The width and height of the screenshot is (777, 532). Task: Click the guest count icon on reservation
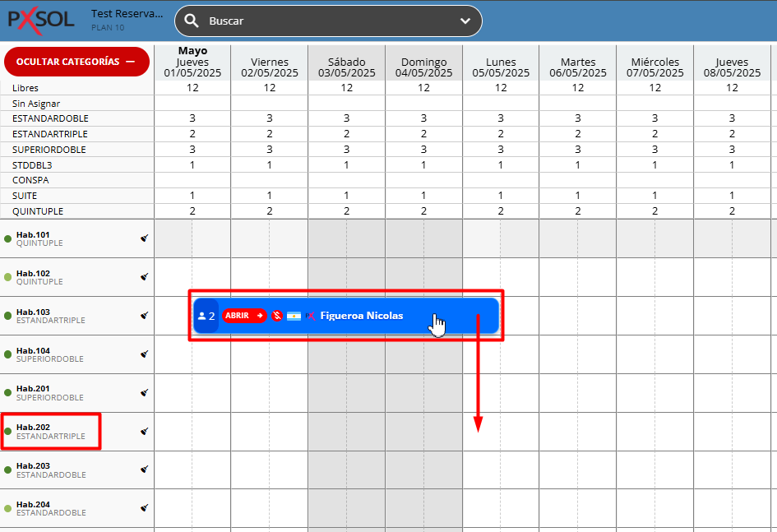point(206,316)
